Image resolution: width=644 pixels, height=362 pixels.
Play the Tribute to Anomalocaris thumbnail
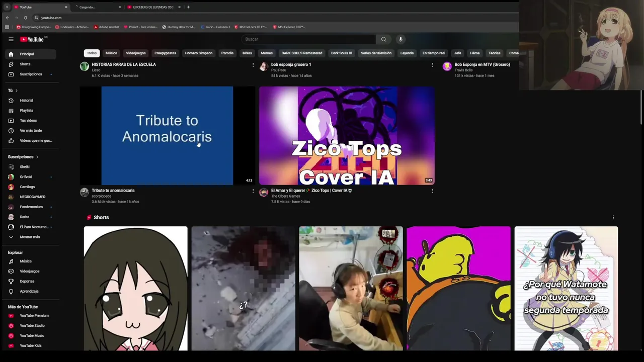[167, 136]
